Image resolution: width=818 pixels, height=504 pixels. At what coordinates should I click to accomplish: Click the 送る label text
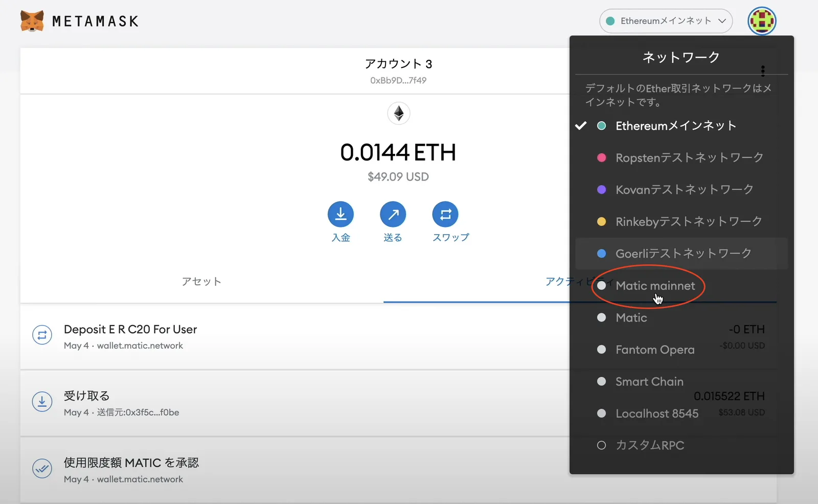point(393,238)
